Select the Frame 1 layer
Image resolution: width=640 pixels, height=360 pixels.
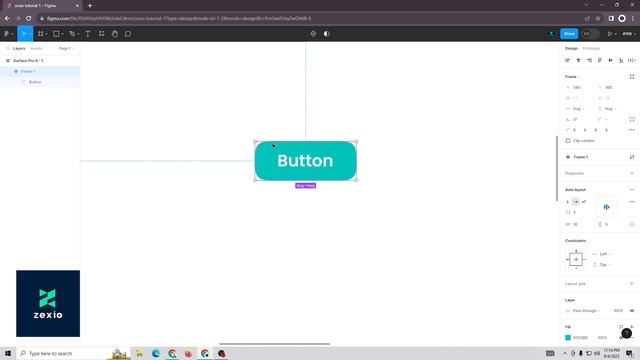coord(40,71)
